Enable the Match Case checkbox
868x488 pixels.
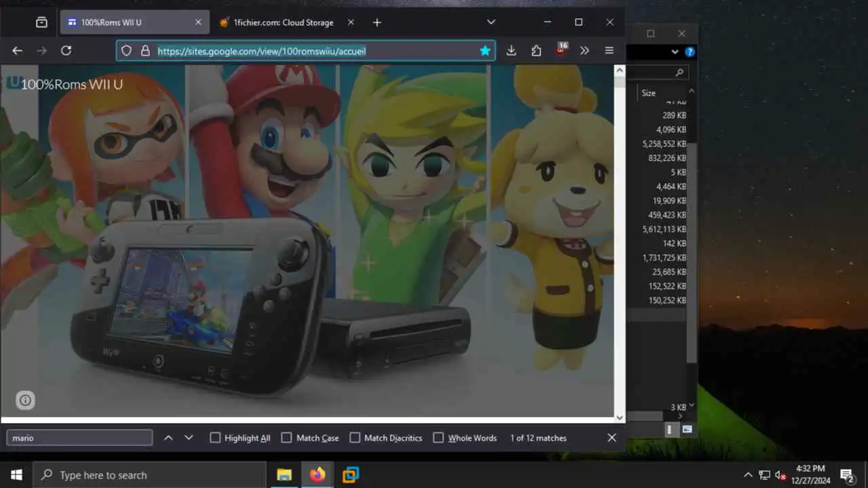click(x=286, y=438)
